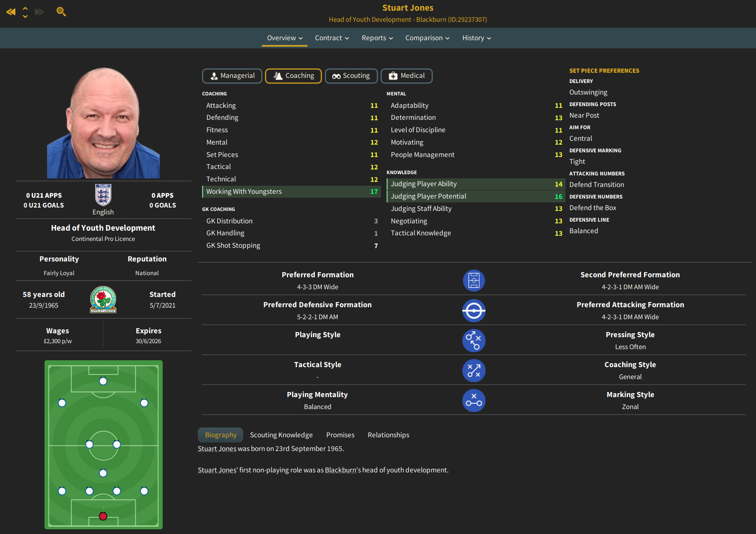Click the England FA nationality crest
This screenshot has height=534, width=756.
tap(103, 195)
